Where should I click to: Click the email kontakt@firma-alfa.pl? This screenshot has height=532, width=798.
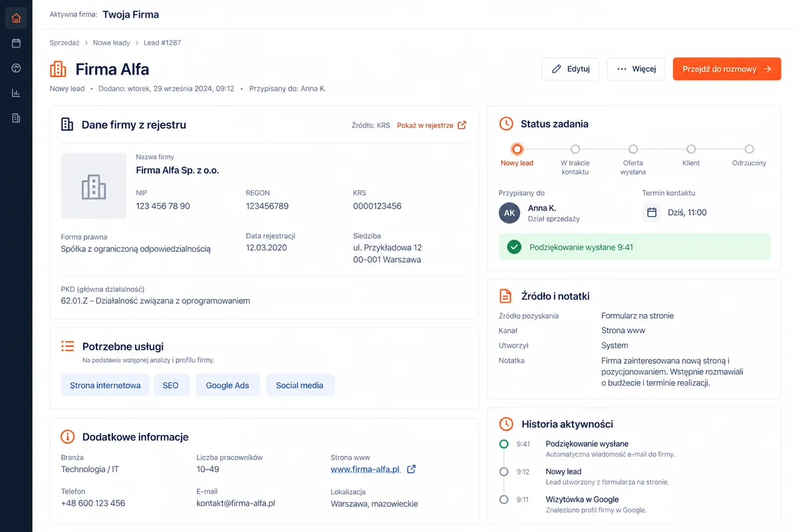(x=236, y=503)
